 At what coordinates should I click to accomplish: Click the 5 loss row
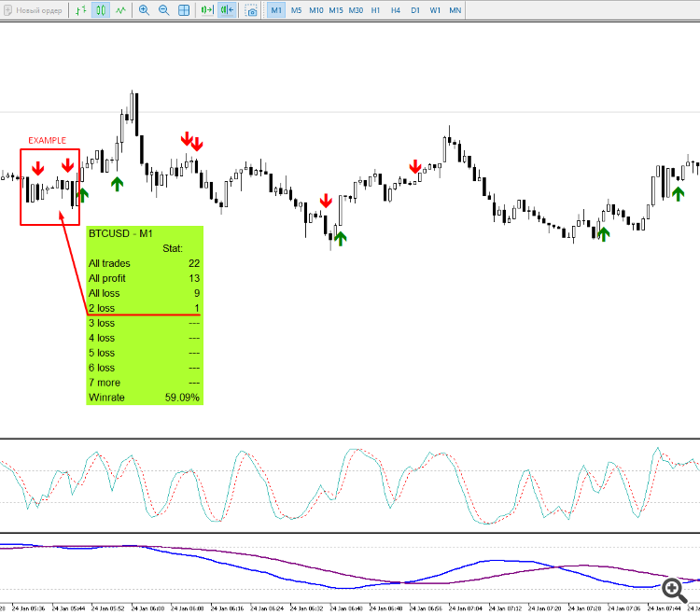click(144, 353)
